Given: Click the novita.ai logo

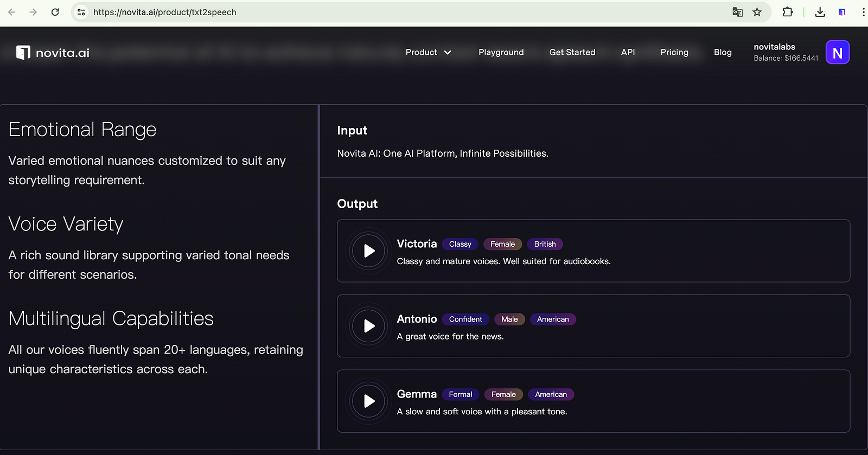Looking at the screenshot, I should pyautogui.click(x=53, y=53).
